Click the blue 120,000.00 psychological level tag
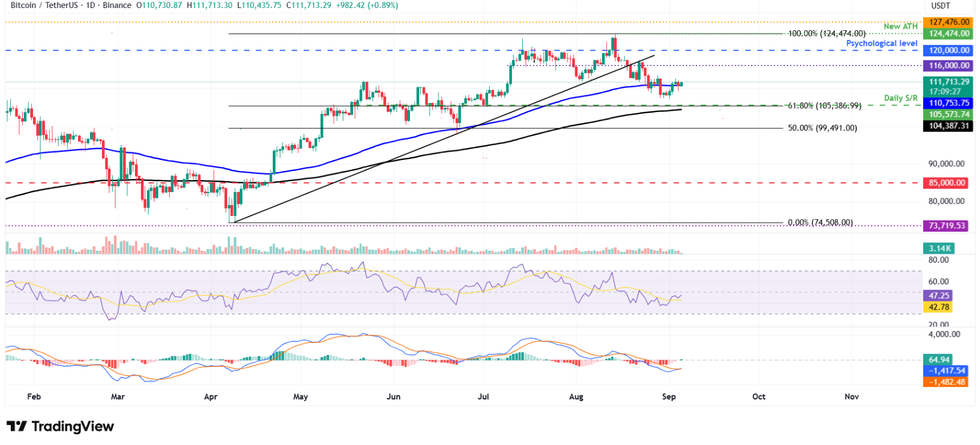Image resolution: width=980 pixels, height=445 pixels. [949, 50]
